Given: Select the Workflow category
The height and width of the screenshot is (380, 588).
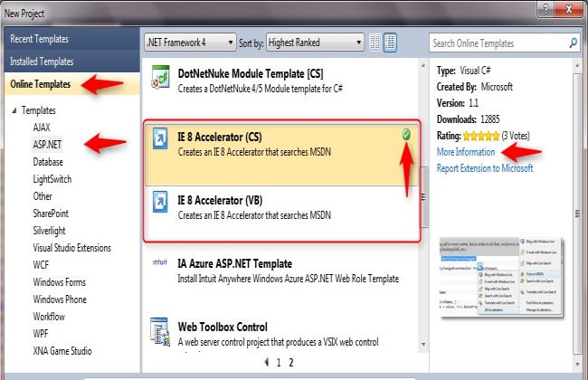Looking at the screenshot, I should pos(49,317).
